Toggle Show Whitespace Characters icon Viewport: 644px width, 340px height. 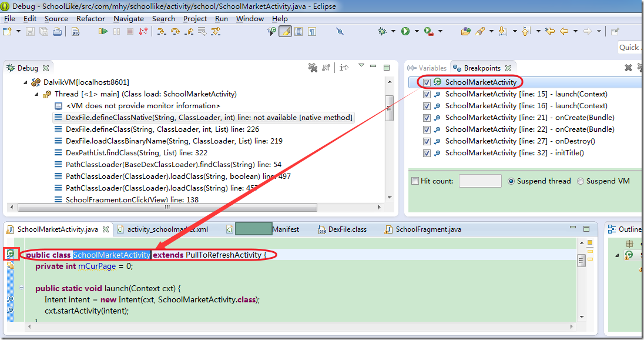312,31
